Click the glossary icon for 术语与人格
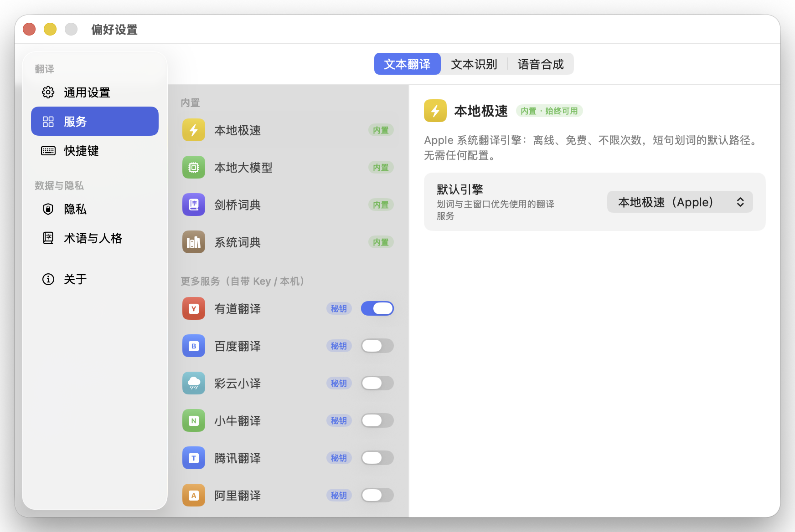 (48, 238)
